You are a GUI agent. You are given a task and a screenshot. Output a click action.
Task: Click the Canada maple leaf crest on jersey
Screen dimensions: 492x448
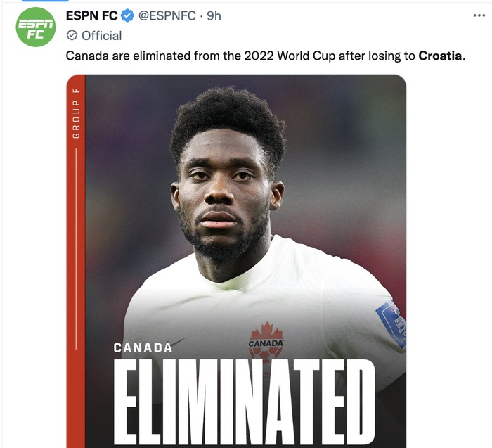pos(266,342)
